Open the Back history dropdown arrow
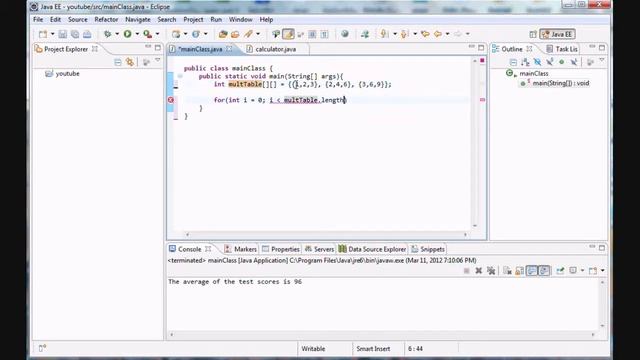Screen dimensions: 640x360 (447, 34)
